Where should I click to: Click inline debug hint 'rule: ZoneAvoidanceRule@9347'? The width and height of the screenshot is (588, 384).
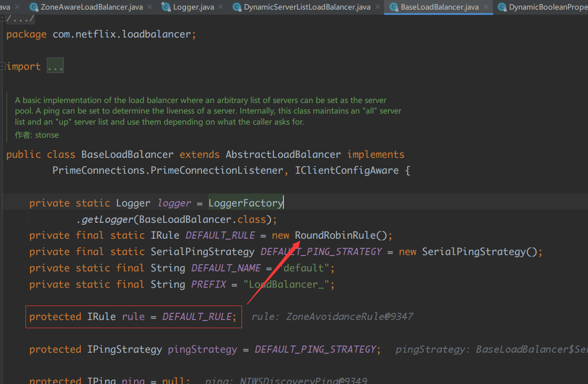tap(332, 317)
